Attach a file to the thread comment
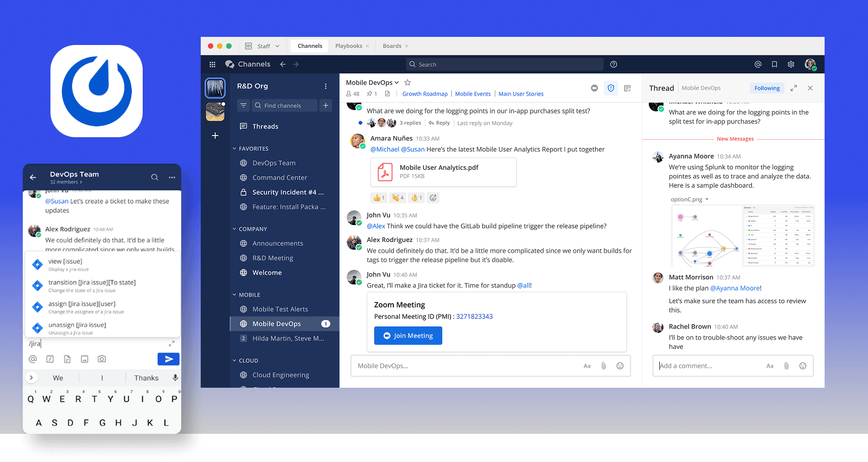 click(x=786, y=366)
